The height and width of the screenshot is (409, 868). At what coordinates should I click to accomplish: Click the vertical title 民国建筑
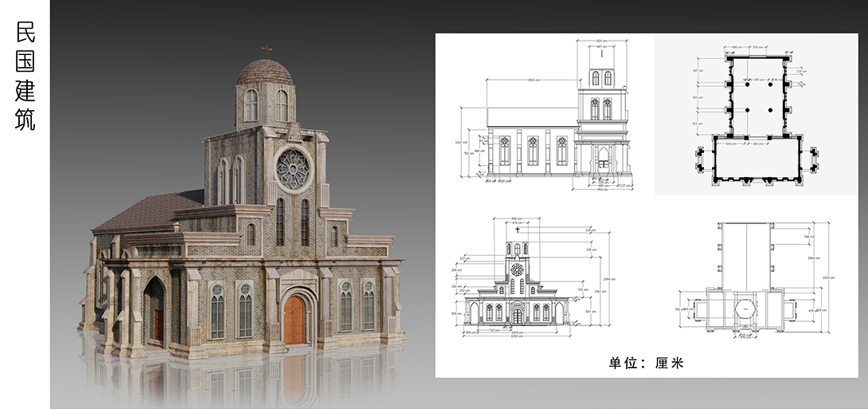point(25,76)
